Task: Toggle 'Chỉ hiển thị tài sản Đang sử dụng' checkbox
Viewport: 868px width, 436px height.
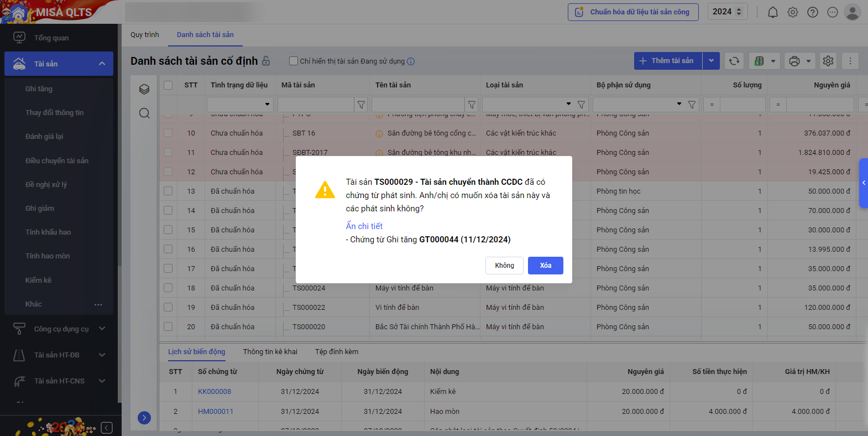Action: tap(294, 61)
